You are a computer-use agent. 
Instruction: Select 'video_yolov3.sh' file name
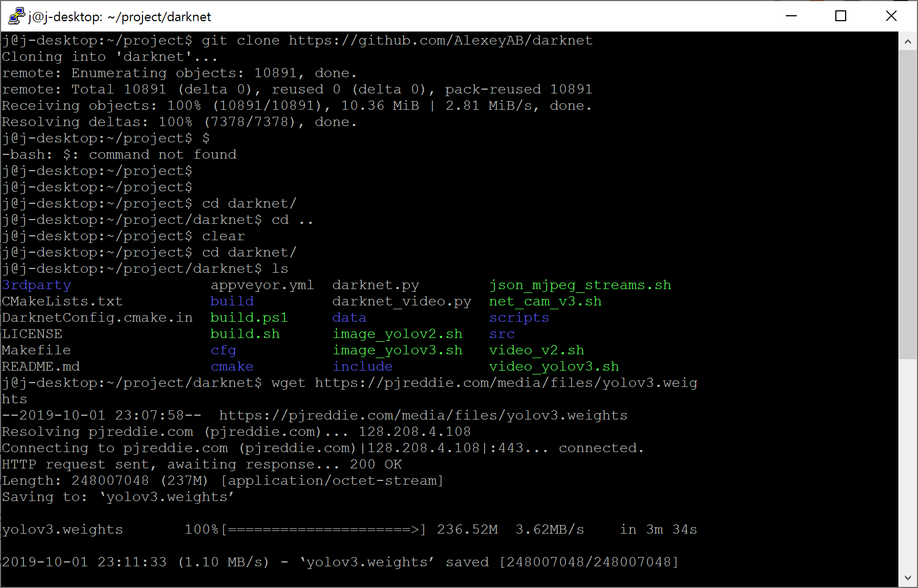(554, 367)
